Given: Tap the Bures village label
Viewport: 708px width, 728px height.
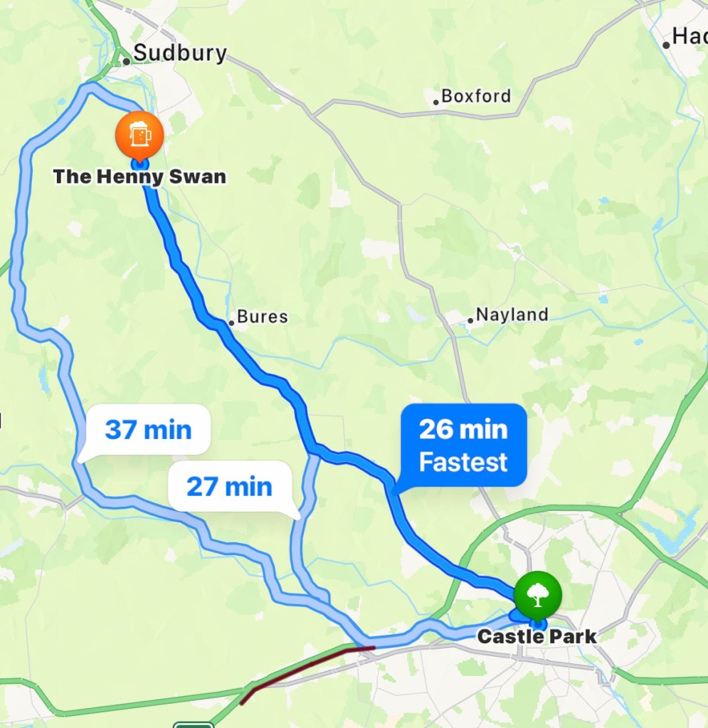Looking at the screenshot, I should 263,317.
